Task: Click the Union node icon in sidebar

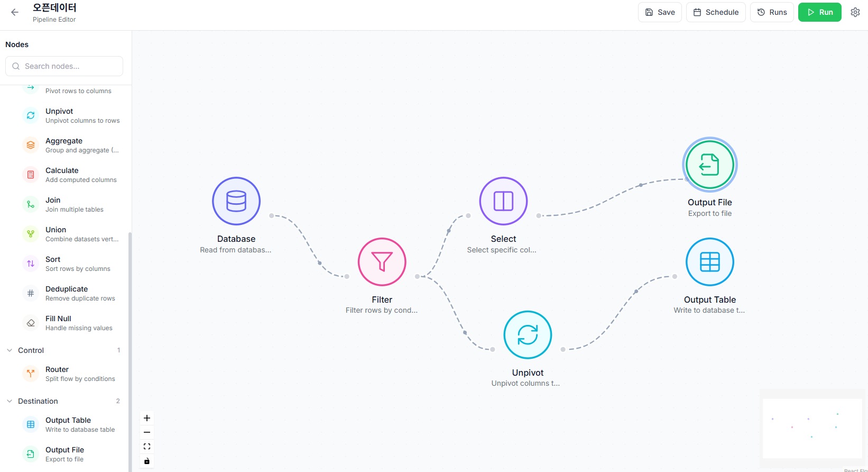Action: pos(31,234)
